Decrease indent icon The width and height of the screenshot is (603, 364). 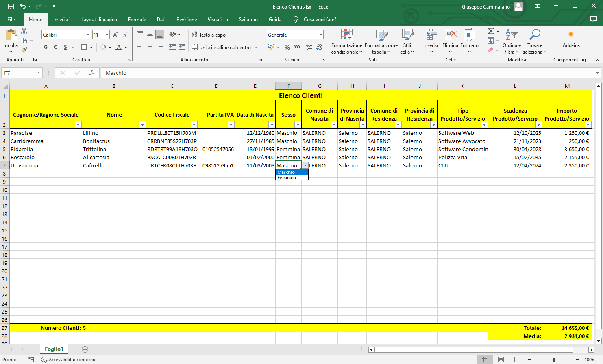click(x=172, y=47)
